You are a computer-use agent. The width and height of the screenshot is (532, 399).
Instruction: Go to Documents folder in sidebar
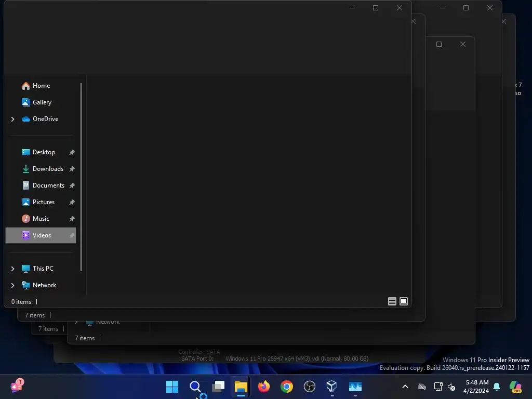tap(48, 185)
